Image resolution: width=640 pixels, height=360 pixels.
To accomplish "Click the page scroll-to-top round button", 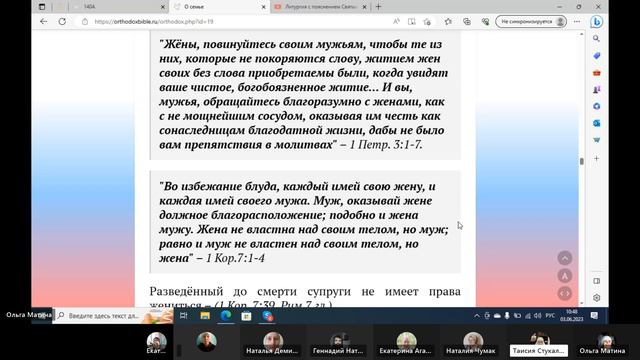I will pos(565,258).
